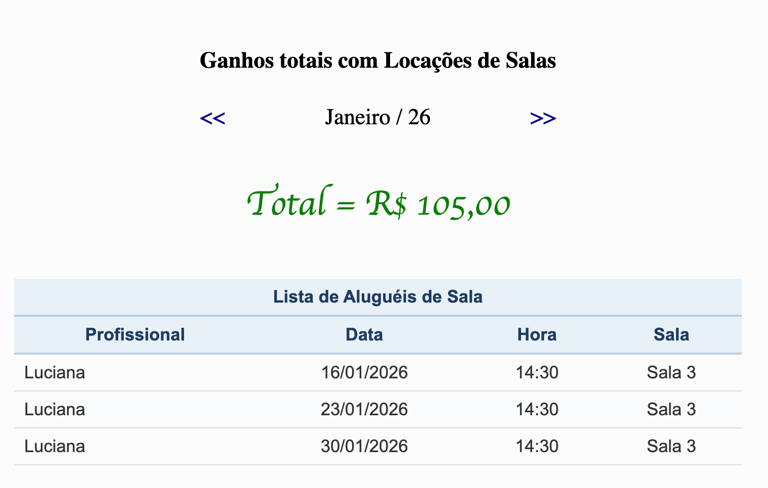
Task: Click Sala 3 in the 23/01/2026 row
Action: click(x=671, y=409)
